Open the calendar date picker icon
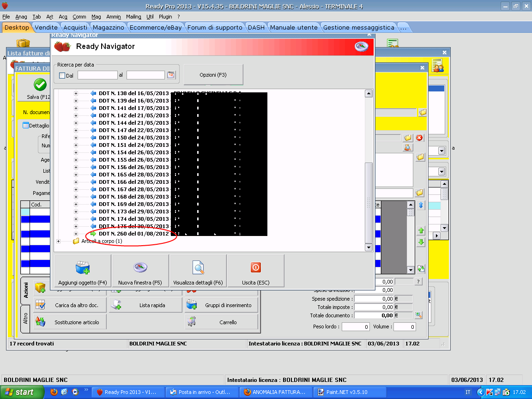 click(171, 75)
